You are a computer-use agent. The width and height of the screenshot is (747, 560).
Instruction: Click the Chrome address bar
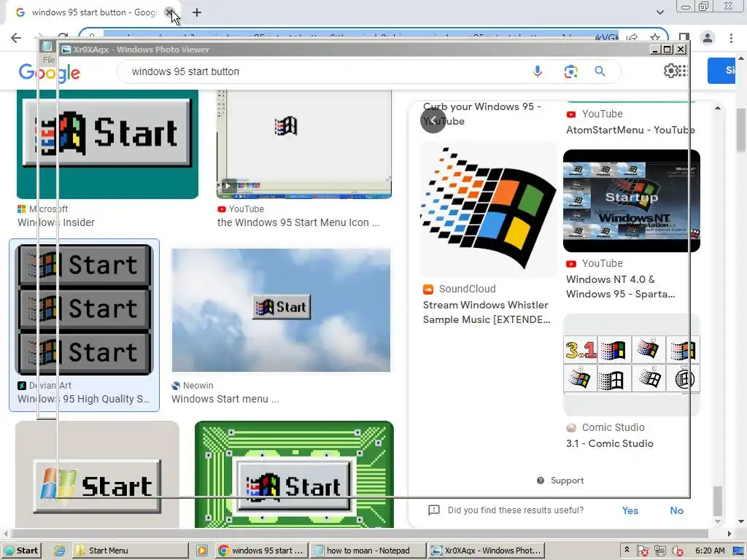362,37
